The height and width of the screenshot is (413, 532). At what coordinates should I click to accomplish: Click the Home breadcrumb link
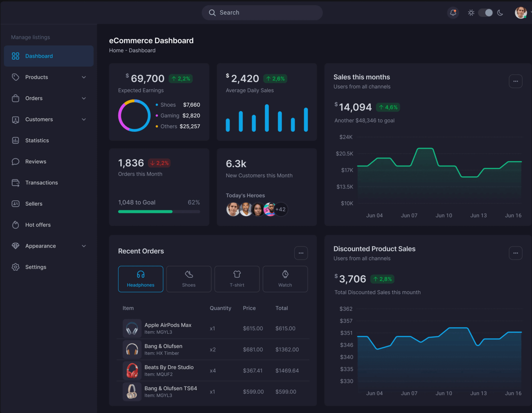click(116, 50)
